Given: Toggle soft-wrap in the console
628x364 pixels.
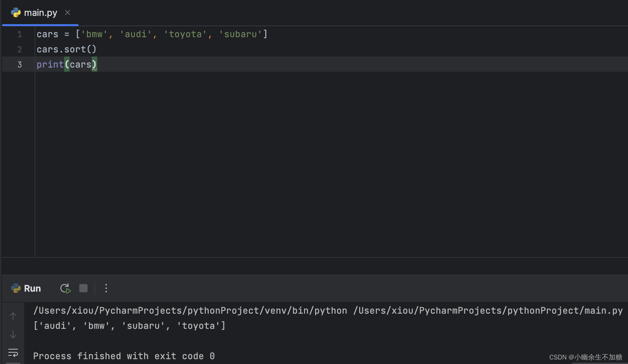Looking at the screenshot, I should 13,353.
